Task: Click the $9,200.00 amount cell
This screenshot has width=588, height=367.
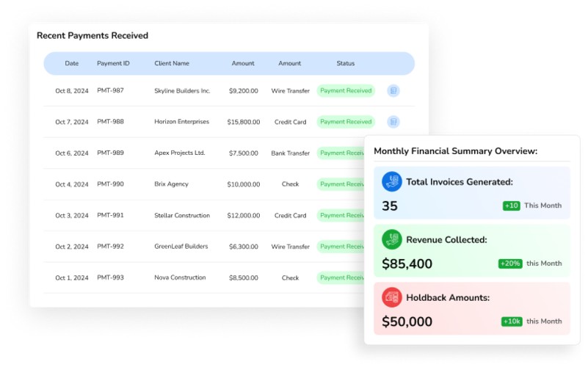Action: (244, 91)
